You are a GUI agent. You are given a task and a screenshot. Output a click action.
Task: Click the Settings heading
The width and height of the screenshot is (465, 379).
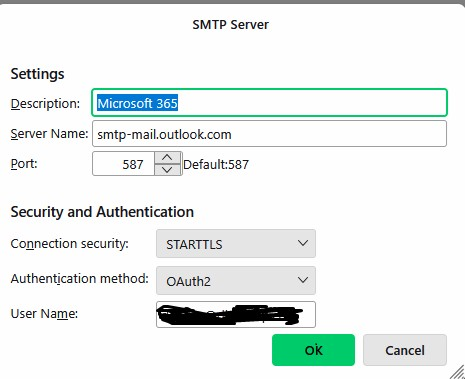tap(37, 74)
